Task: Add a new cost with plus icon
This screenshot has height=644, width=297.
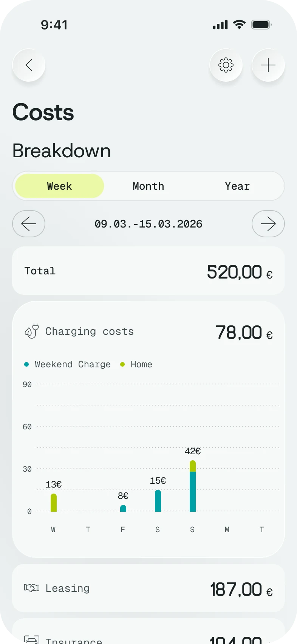Action: tap(268, 65)
